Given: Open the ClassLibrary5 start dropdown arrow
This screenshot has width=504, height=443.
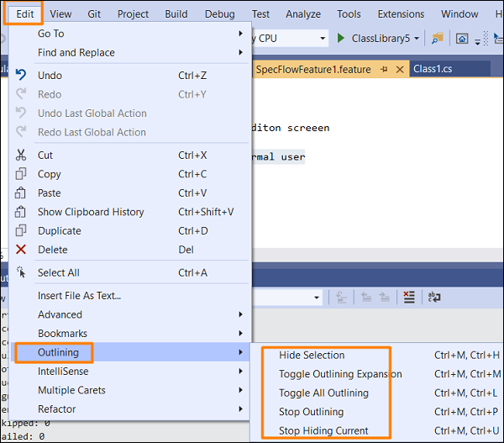Looking at the screenshot, I should coord(417,39).
